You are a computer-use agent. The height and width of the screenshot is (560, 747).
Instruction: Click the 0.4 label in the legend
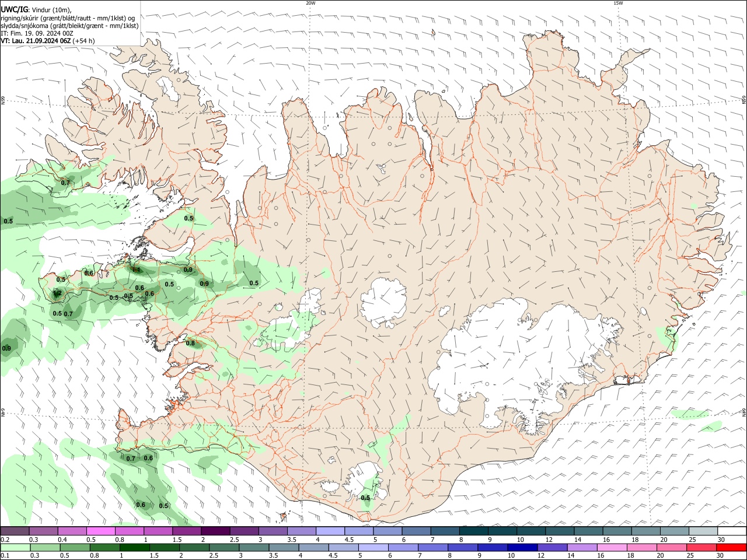[x=62, y=540]
